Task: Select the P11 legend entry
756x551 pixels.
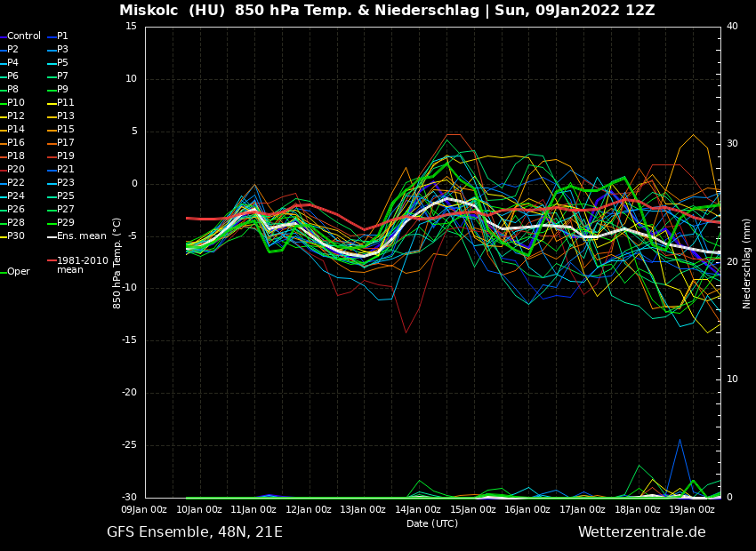Action: point(66,103)
